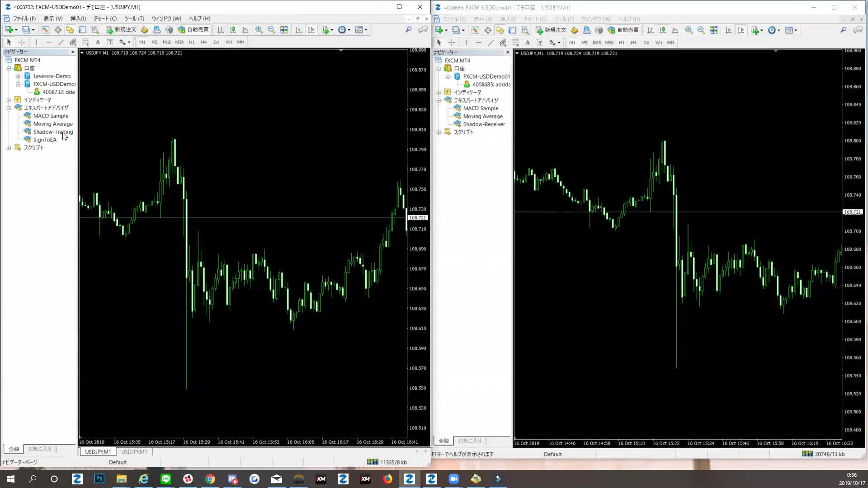Open 挿入(I) menu in left window
868x488 pixels.
78,19
